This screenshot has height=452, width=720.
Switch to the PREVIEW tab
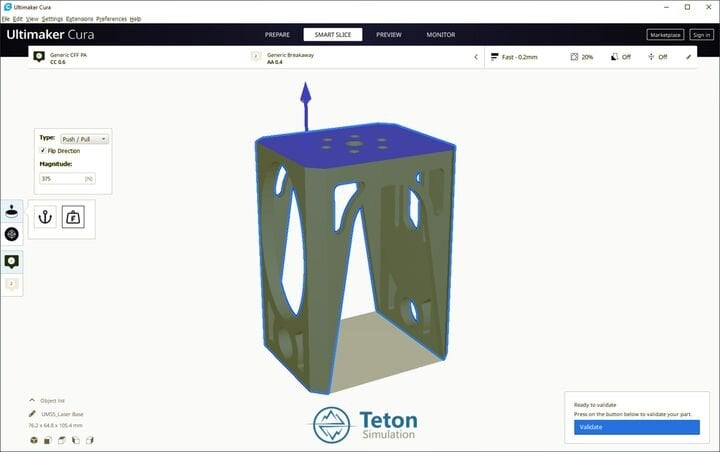[x=388, y=34]
